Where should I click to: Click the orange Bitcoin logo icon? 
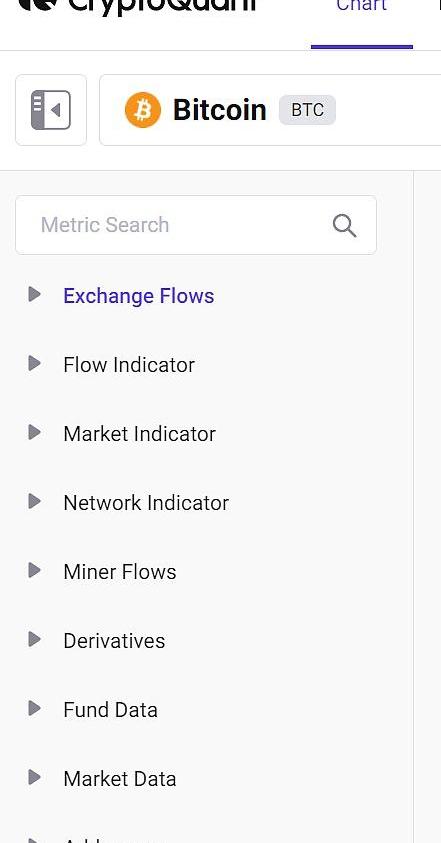(x=143, y=110)
